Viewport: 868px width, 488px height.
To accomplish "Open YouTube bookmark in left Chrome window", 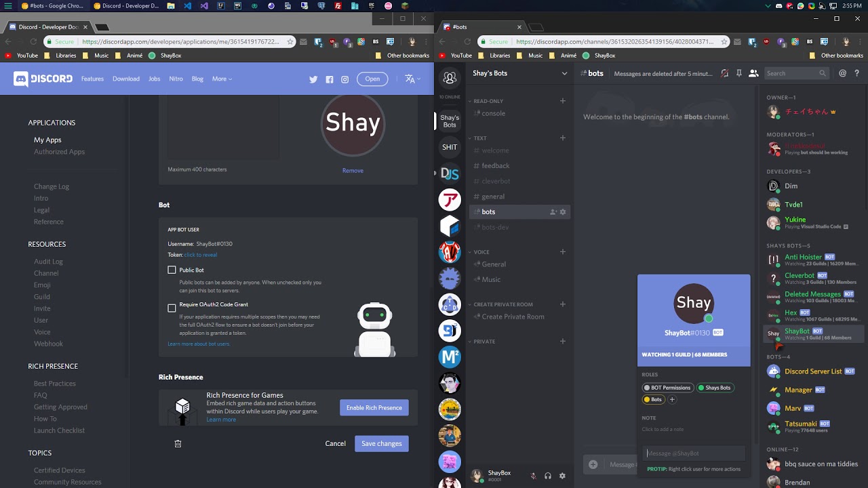I will tap(22, 56).
